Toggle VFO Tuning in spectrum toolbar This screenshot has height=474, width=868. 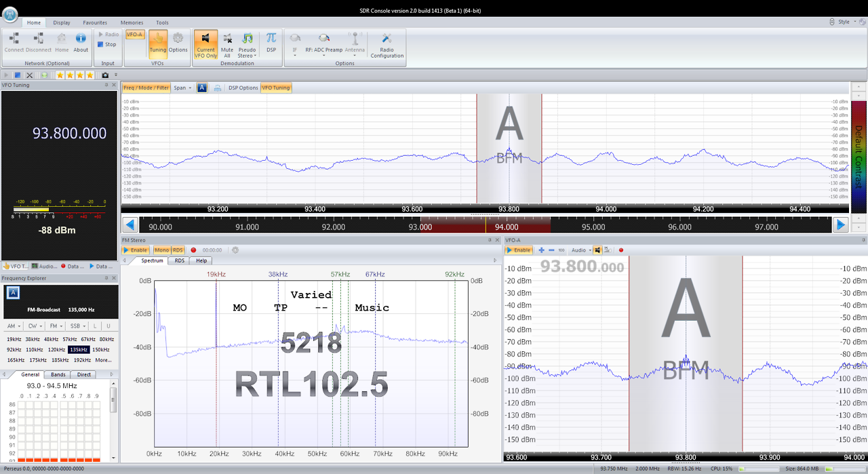[x=276, y=87]
